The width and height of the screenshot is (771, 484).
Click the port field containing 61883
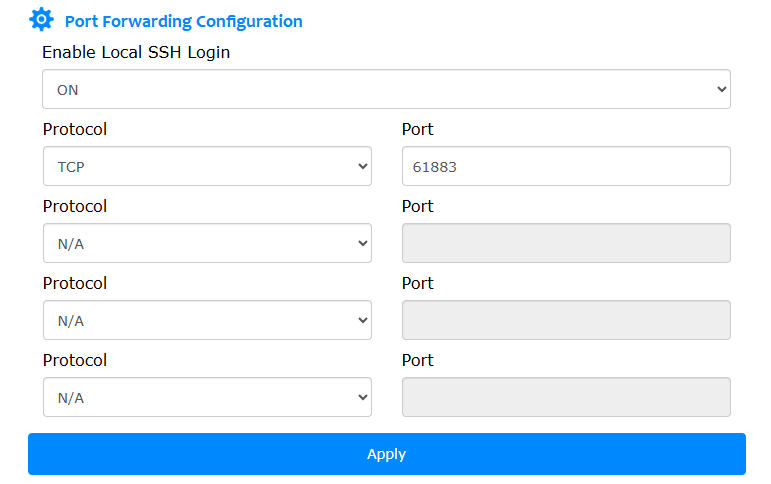[x=566, y=166]
